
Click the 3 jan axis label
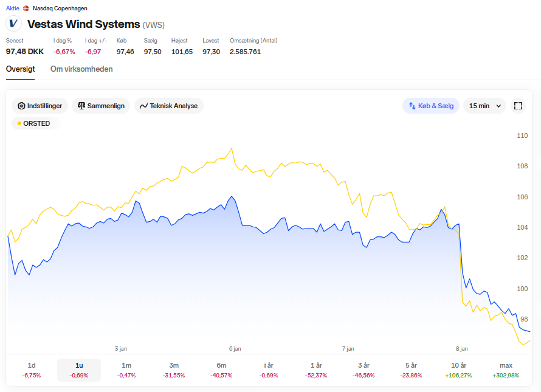tap(121, 349)
